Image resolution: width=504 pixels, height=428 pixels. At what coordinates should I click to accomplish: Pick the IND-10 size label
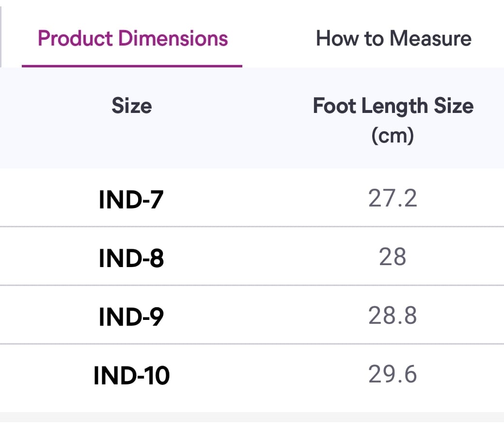[x=131, y=375]
